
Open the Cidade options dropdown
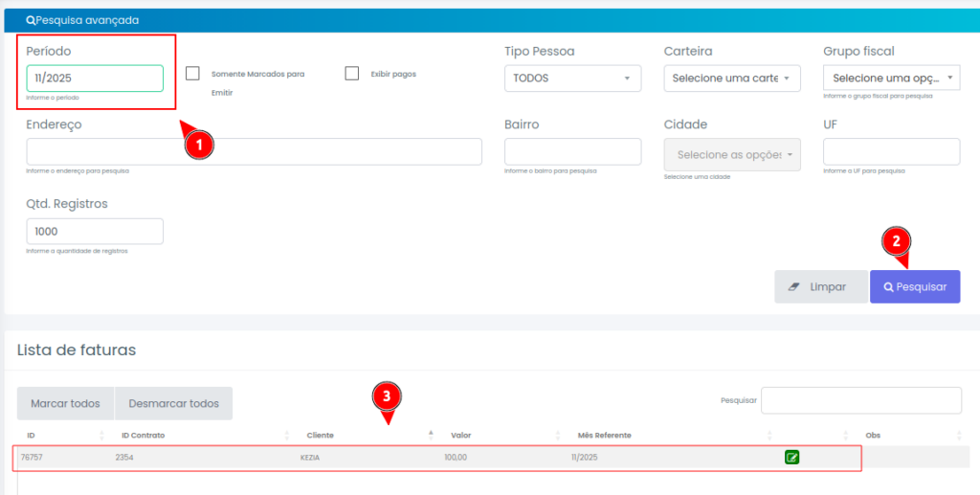click(x=731, y=155)
